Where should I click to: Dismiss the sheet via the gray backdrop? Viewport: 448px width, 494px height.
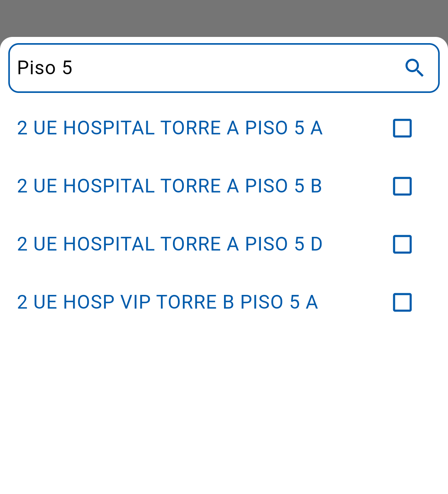[224, 17]
